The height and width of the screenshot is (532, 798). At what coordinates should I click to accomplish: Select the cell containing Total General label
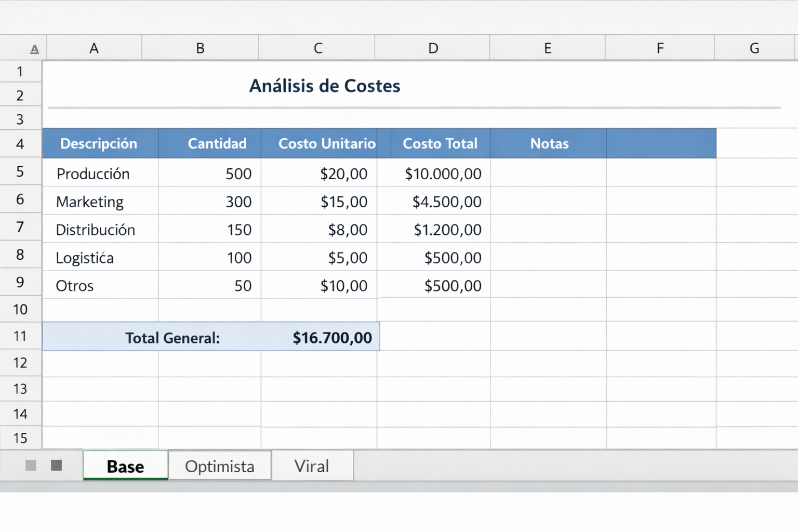[x=172, y=337]
